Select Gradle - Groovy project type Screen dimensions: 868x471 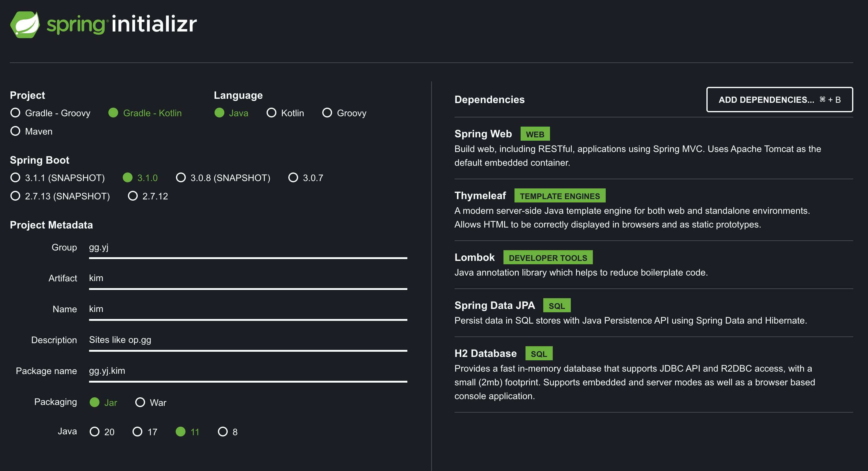tap(51, 113)
